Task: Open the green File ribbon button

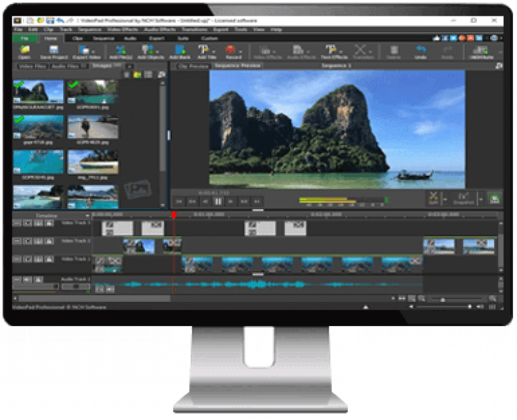Action: (25, 39)
